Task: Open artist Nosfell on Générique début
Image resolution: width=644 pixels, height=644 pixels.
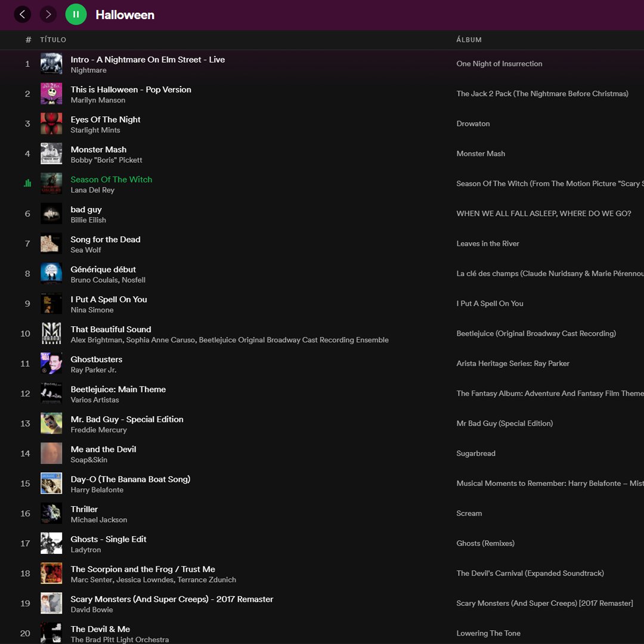Action: (x=134, y=280)
